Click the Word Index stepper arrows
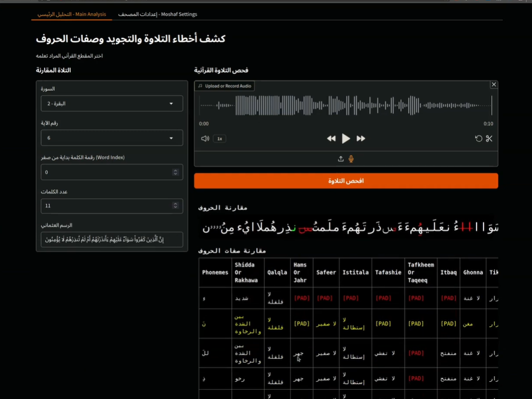Screen dimensions: 532x399 [175, 172]
